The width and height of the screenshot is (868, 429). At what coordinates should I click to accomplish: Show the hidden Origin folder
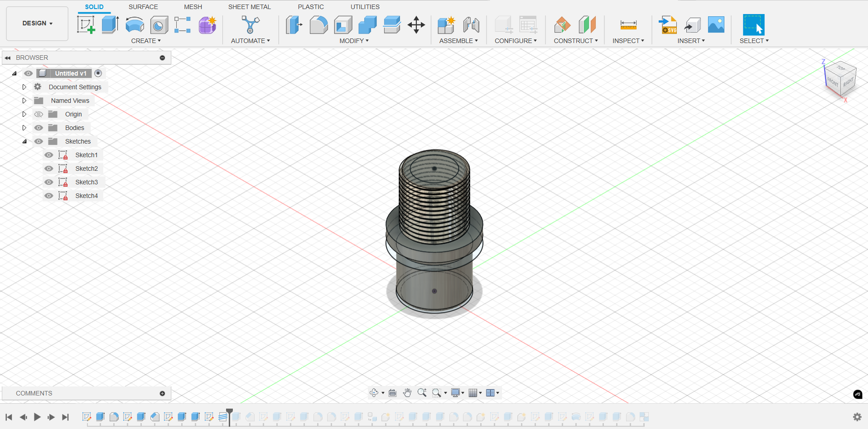(39, 114)
